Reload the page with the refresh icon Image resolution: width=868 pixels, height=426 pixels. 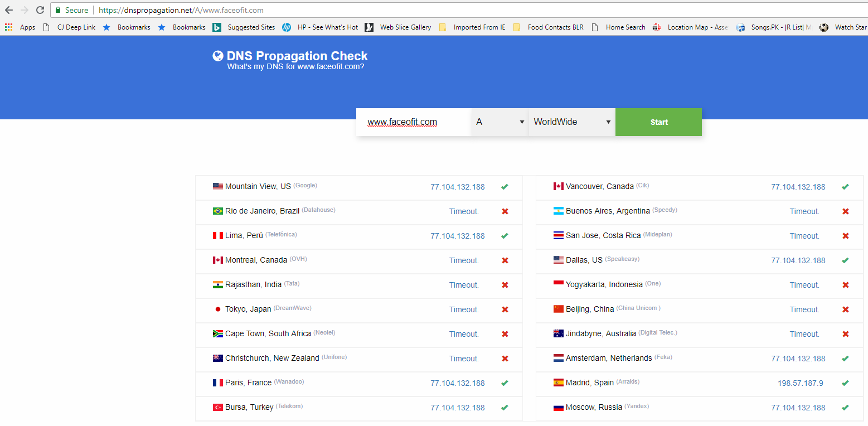point(40,10)
